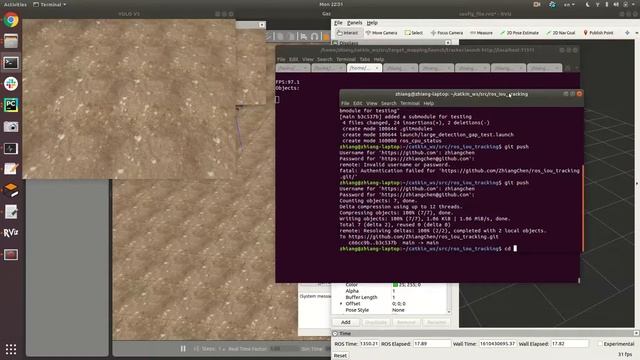Open the clock calendar in the top bar
The width and height of the screenshot is (640, 360).
(x=331, y=4)
